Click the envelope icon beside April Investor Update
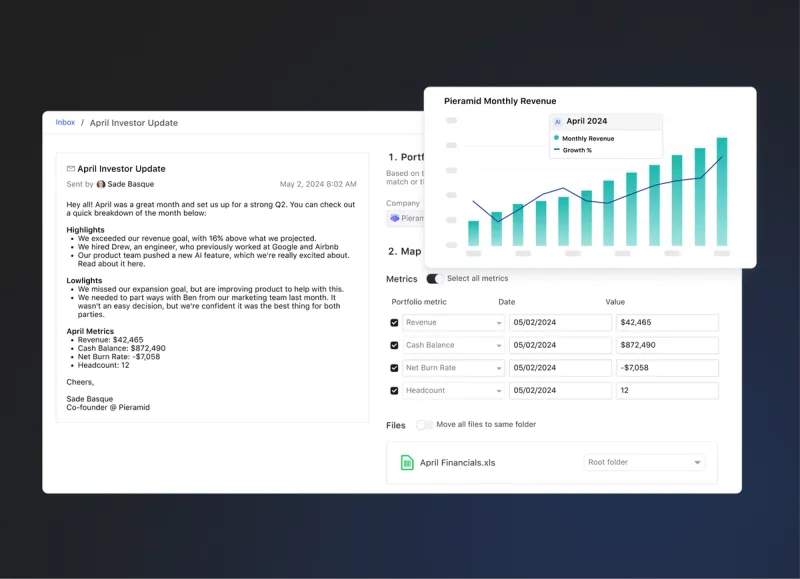Viewport: 800px width, 579px height. (x=70, y=168)
